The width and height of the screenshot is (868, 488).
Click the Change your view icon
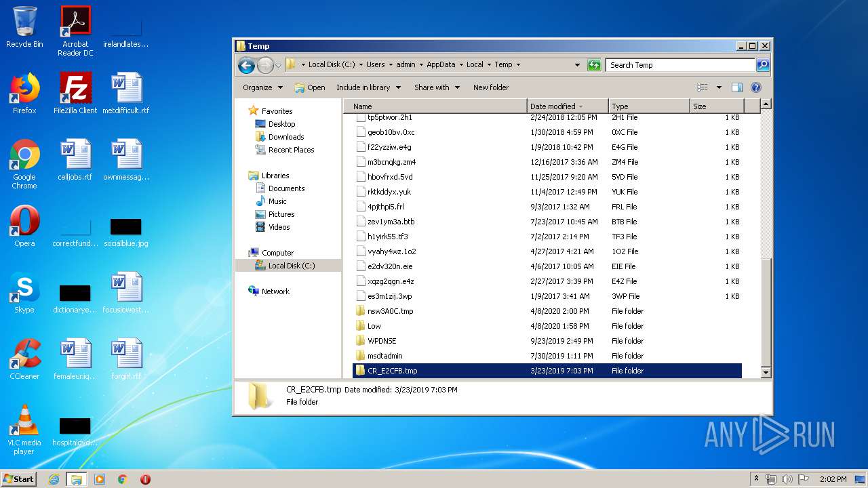pyautogui.click(x=703, y=87)
